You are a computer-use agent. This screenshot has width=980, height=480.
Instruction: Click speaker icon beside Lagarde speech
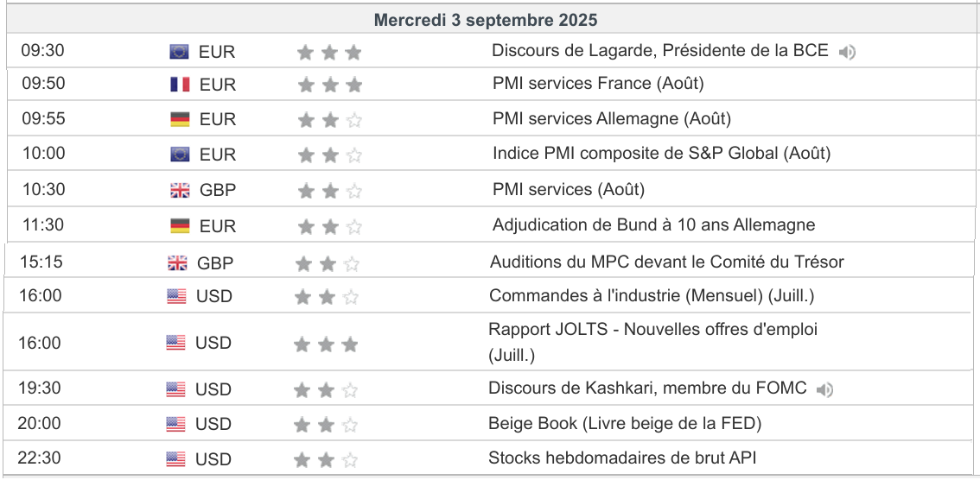(847, 52)
